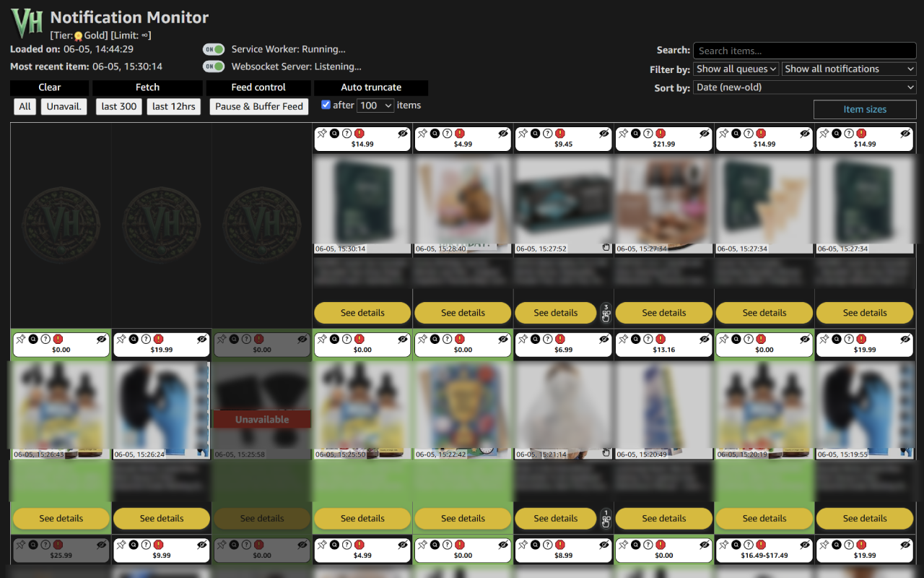The width and height of the screenshot is (924, 578).
Task: Pin the item dated 06-05, 15:30:14
Action: (x=322, y=134)
